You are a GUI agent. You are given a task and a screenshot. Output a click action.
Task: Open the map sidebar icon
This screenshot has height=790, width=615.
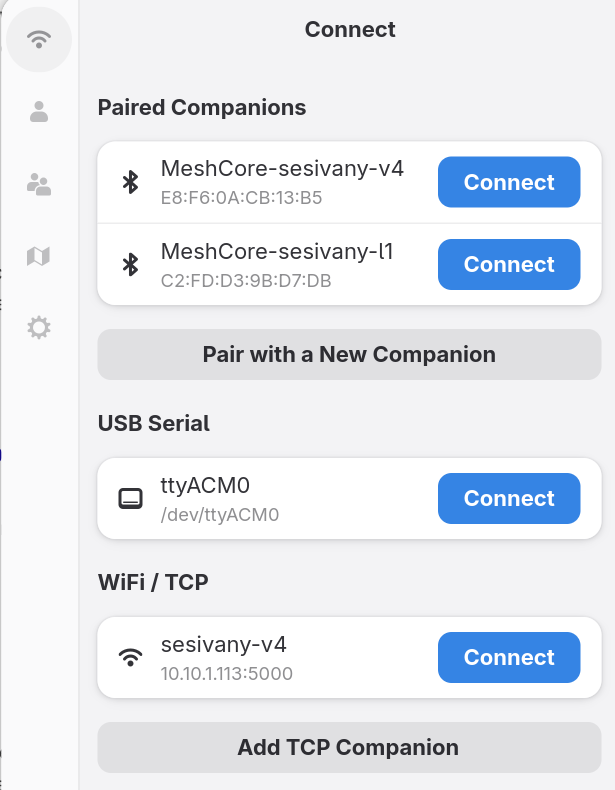(39, 256)
